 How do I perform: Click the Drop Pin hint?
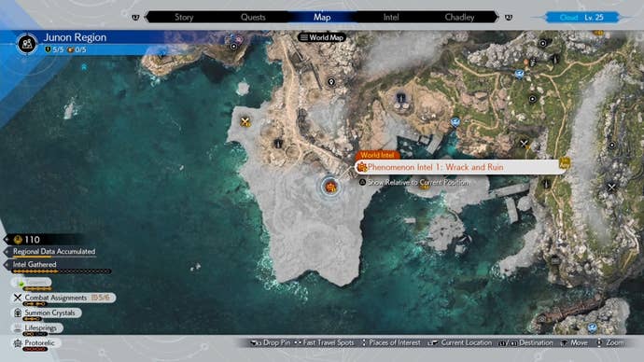pyautogui.click(x=271, y=342)
